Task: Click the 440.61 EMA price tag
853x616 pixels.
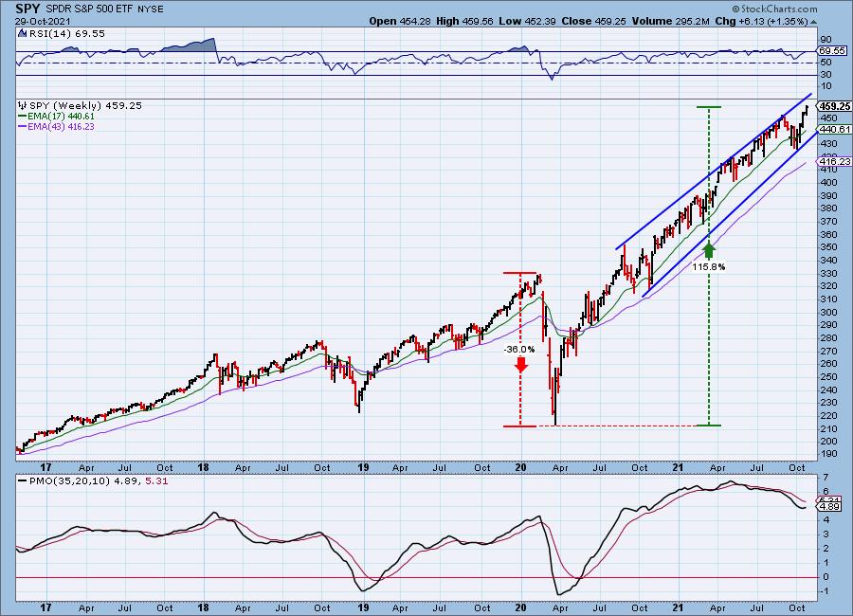Action: coord(834,130)
